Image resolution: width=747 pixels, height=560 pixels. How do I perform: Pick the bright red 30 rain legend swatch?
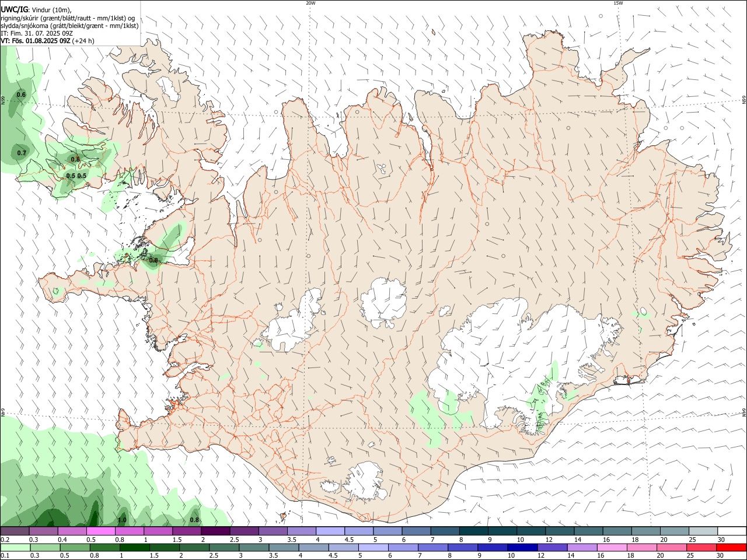point(731,547)
